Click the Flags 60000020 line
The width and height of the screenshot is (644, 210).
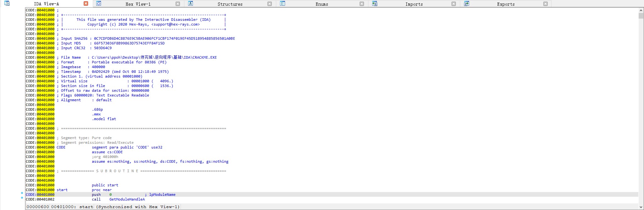point(103,95)
